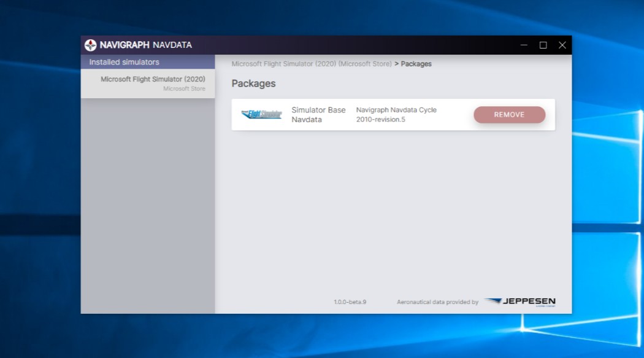This screenshot has width=644, height=358.
Task: Click Aeronautical data provided by text
Action: (437, 302)
